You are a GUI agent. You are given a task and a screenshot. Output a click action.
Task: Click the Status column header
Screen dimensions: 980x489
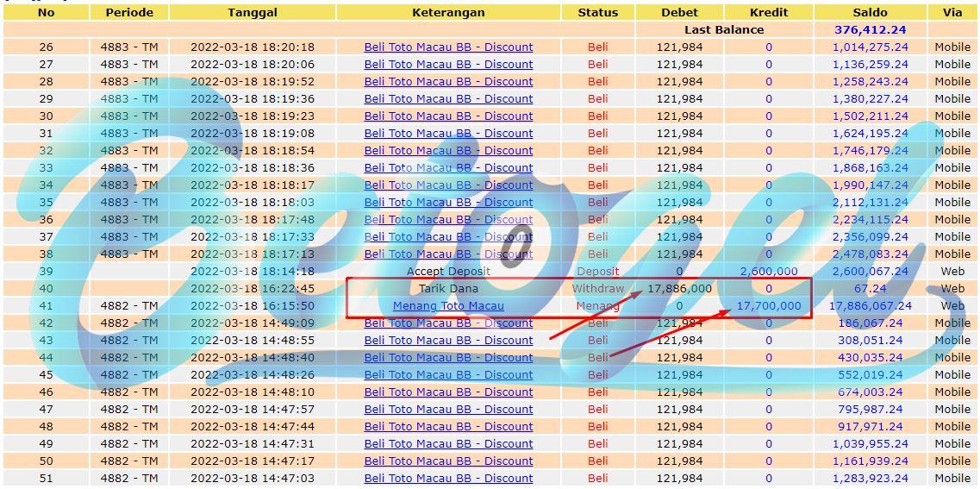597,13
